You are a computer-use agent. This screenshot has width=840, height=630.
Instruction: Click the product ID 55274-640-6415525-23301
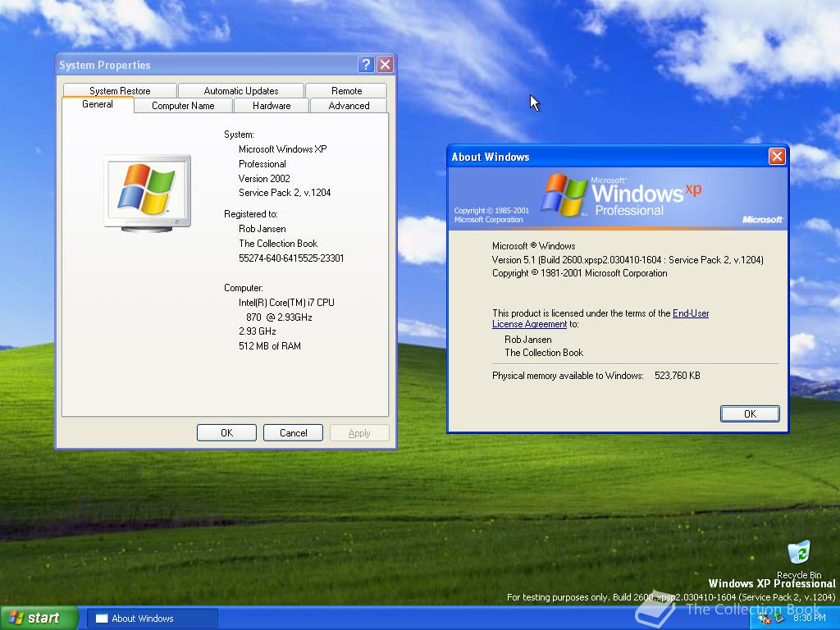(x=291, y=258)
